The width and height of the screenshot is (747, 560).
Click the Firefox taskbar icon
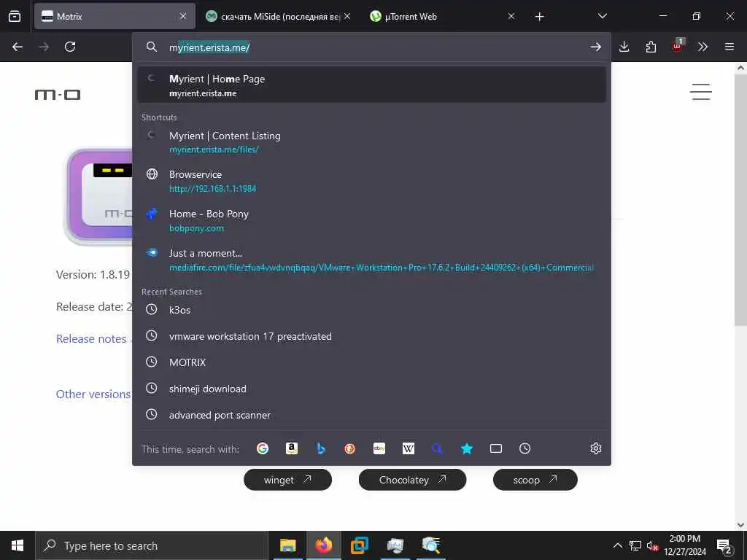click(323, 545)
